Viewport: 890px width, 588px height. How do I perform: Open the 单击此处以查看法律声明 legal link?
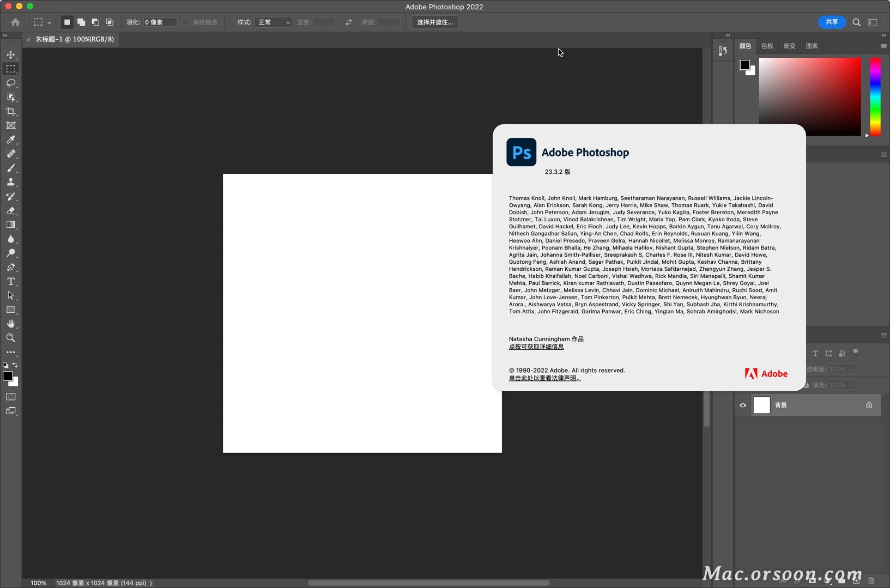tap(545, 378)
